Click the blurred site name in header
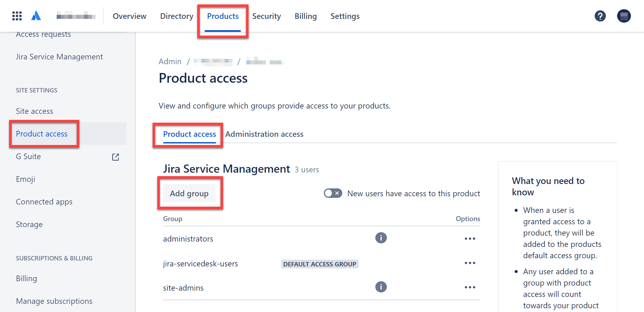The image size is (644, 312). pos(76,16)
